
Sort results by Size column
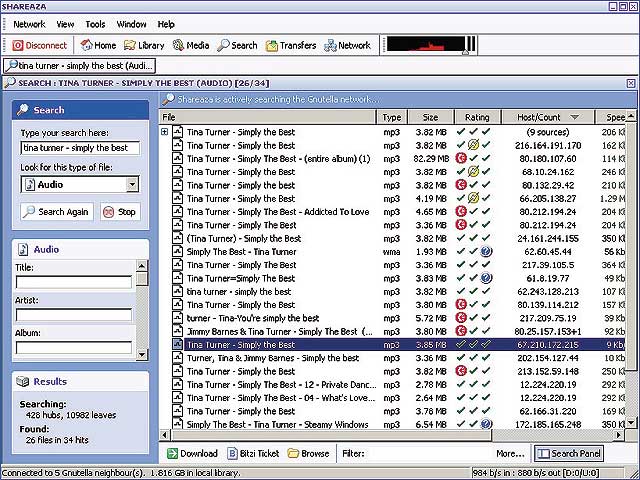430,117
